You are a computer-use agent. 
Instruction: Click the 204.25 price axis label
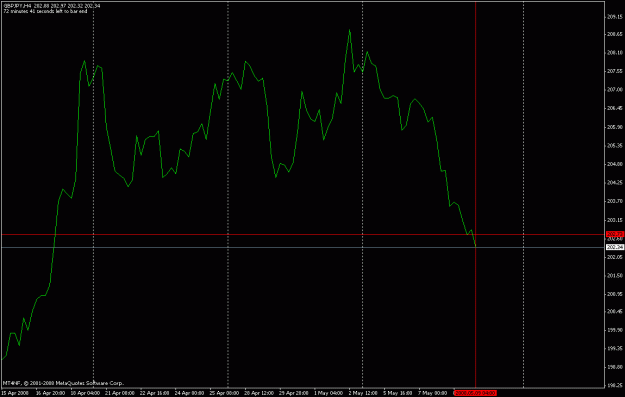click(x=615, y=183)
